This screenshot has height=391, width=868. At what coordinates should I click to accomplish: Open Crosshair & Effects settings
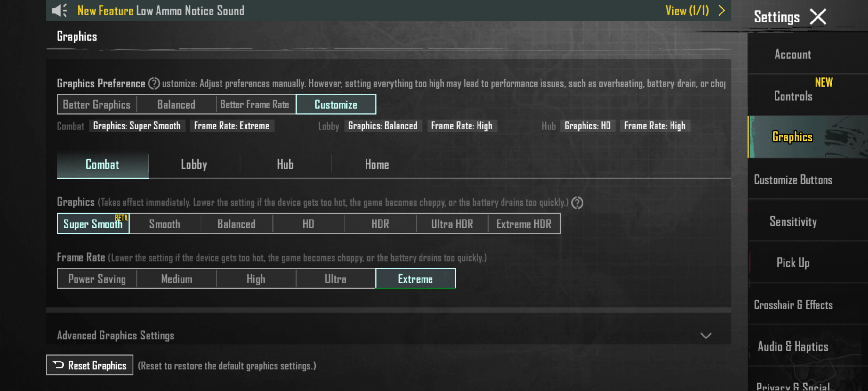[793, 305]
